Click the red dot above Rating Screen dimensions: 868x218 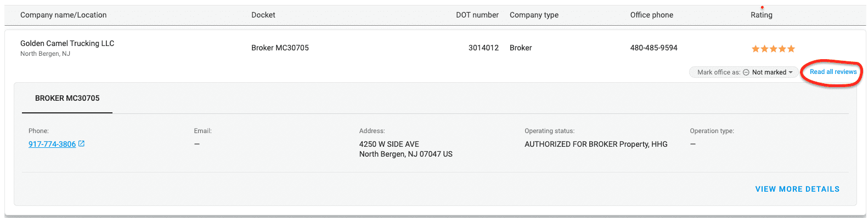coord(762,7)
